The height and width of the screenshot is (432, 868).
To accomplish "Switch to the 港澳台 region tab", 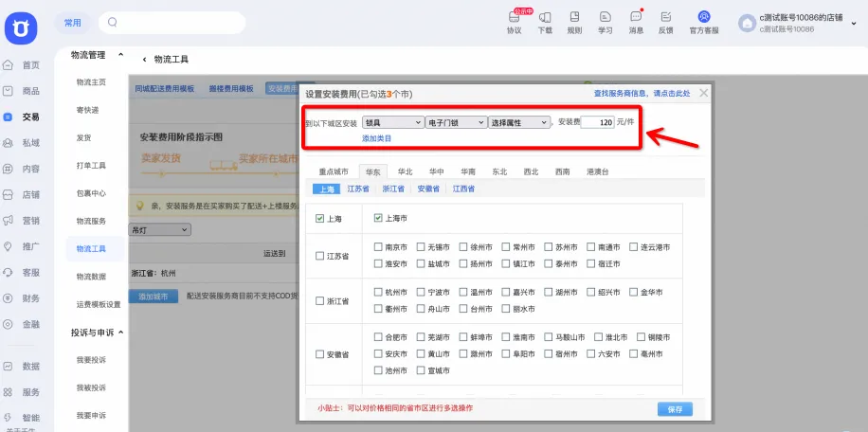I will point(598,172).
